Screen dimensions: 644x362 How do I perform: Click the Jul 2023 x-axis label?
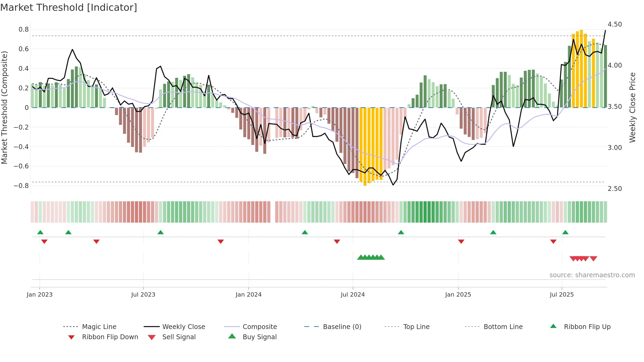click(x=143, y=294)
